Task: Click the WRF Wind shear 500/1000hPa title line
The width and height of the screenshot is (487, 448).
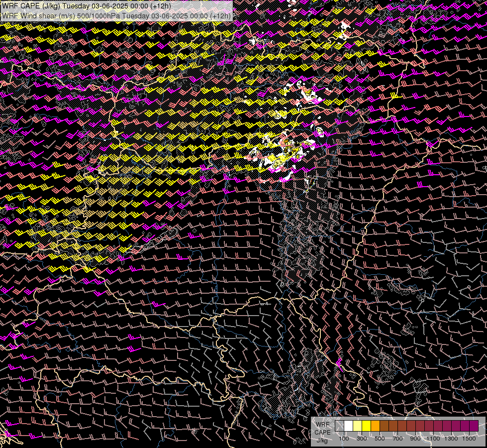Action: point(116,16)
